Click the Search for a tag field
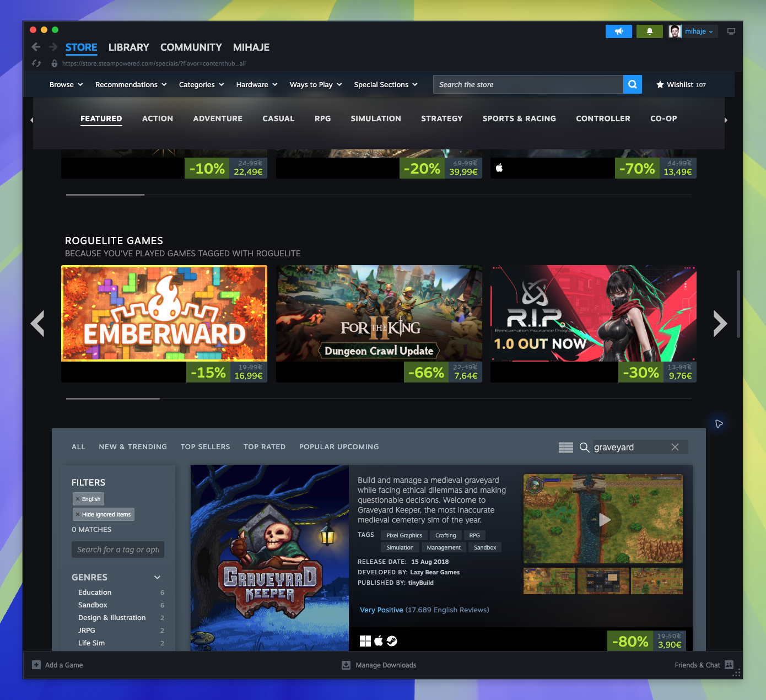The height and width of the screenshot is (700, 766). (118, 550)
